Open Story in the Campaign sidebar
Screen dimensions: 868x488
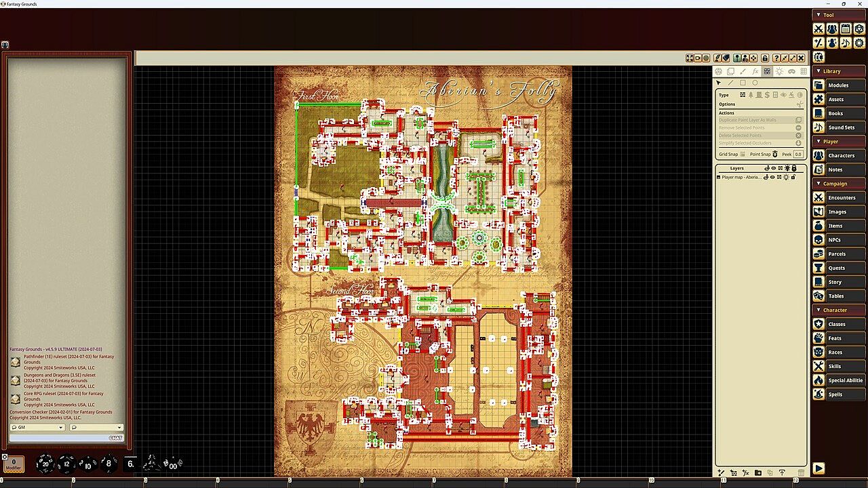(x=839, y=282)
